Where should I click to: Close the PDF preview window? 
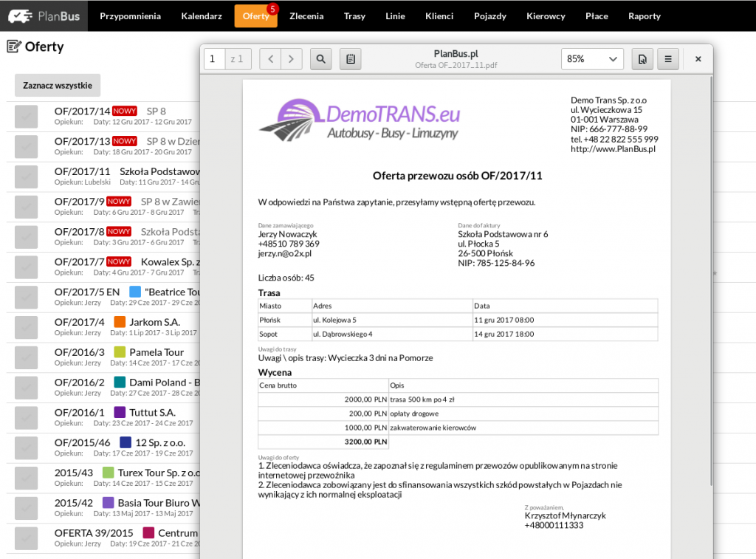coord(698,59)
